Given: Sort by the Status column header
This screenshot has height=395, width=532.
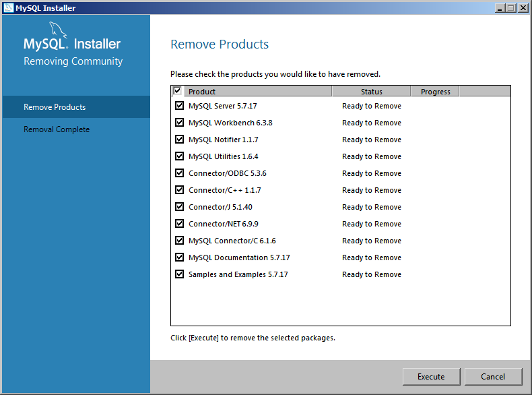Looking at the screenshot, I should coord(372,92).
